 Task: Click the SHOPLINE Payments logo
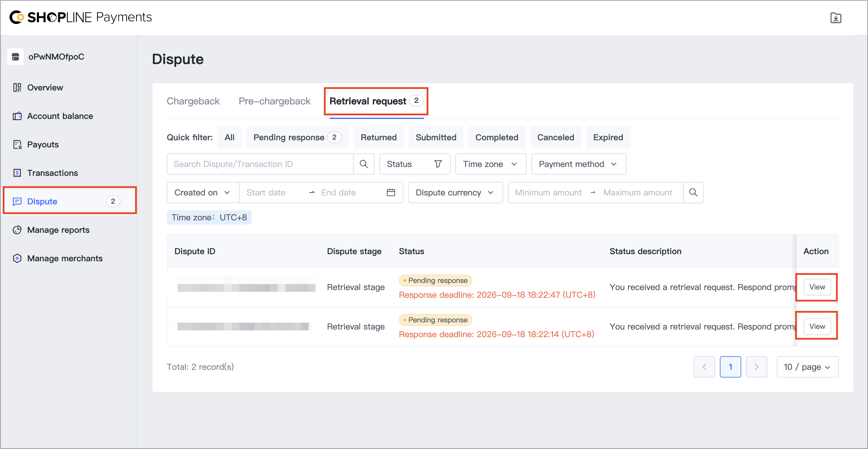click(80, 17)
